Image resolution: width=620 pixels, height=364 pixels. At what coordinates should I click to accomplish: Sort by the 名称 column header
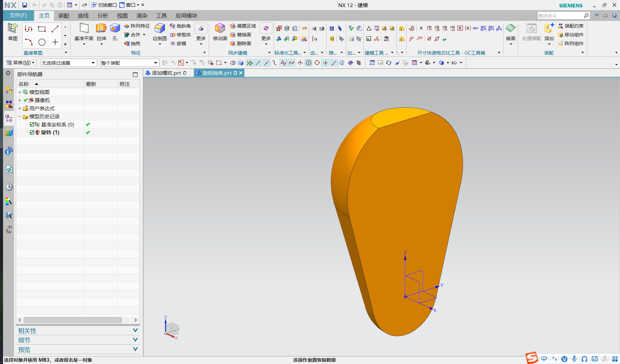click(x=50, y=84)
